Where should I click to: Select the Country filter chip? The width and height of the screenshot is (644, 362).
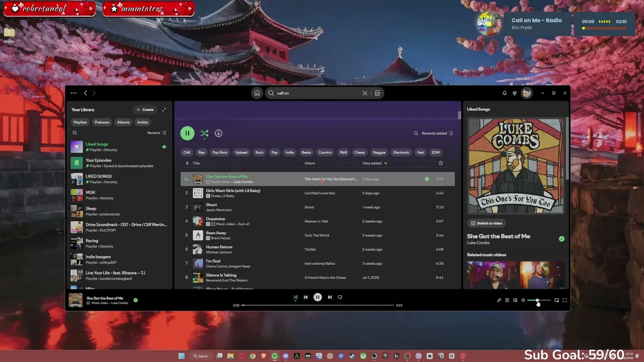[x=325, y=152]
